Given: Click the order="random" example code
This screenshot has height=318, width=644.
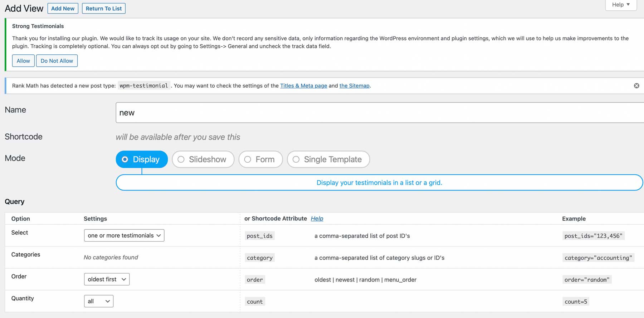Looking at the screenshot, I should point(586,280).
